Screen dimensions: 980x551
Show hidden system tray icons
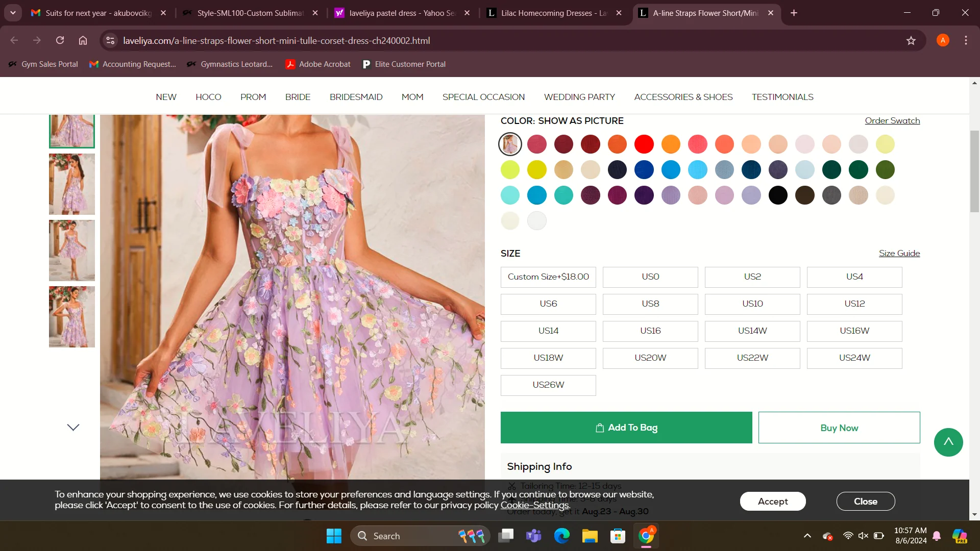[807, 536]
